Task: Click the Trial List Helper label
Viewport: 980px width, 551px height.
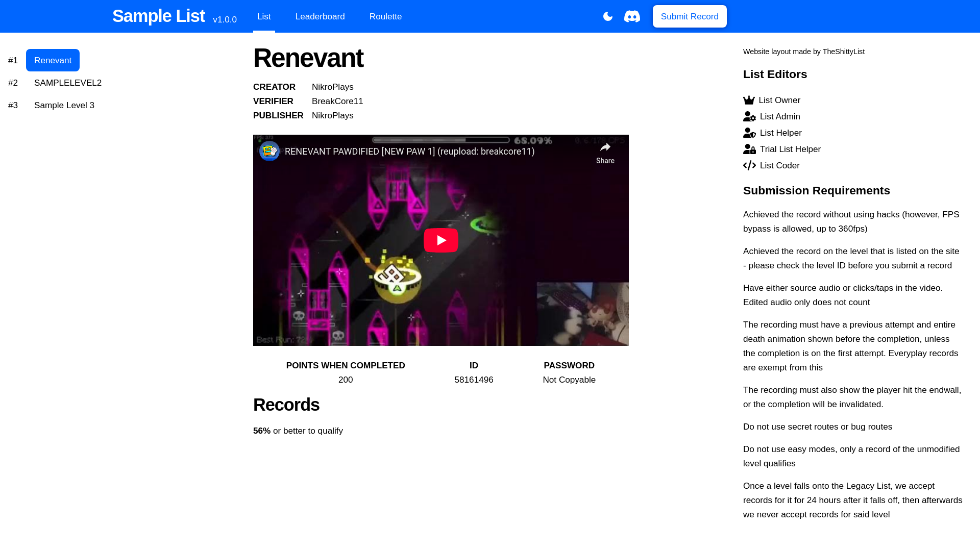Action: tap(790, 149)
